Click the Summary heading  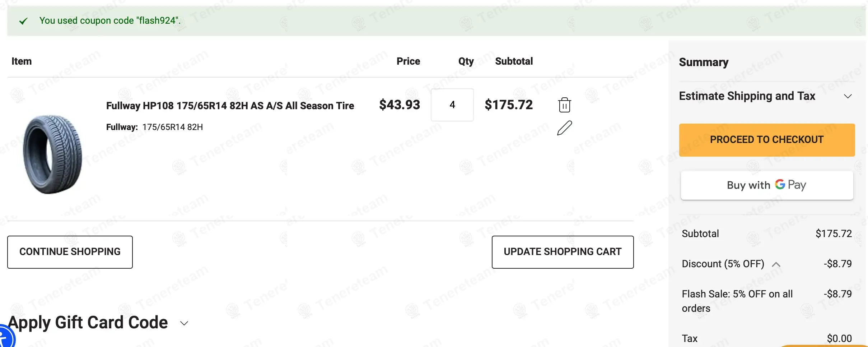[x=704, y=62]
